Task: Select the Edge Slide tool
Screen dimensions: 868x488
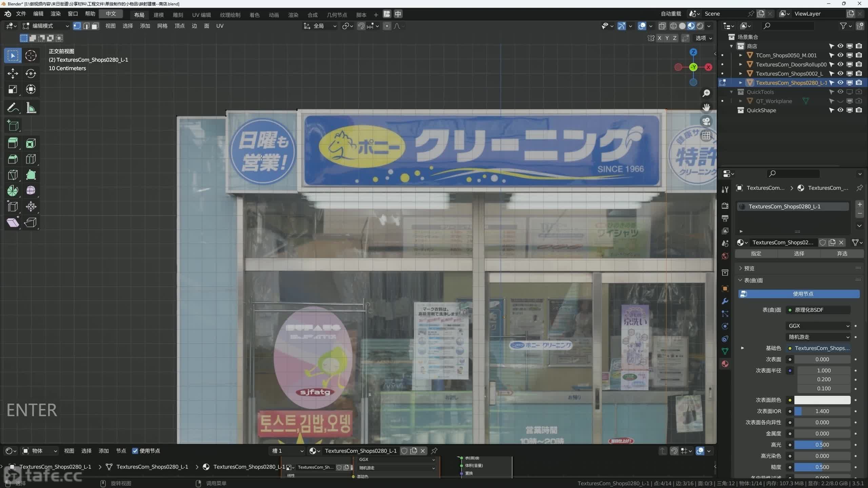Action: coord(13,207)
